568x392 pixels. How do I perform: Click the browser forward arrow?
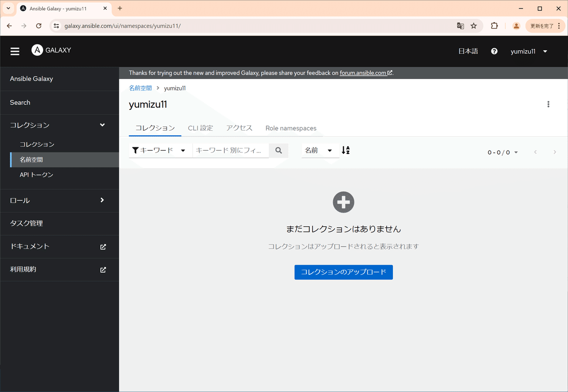(24, 26)
